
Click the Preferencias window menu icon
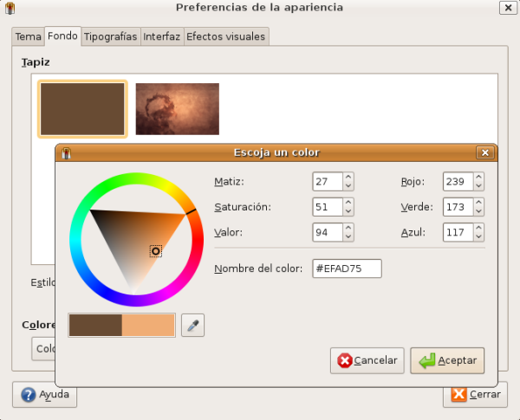[x=9, y=8]
